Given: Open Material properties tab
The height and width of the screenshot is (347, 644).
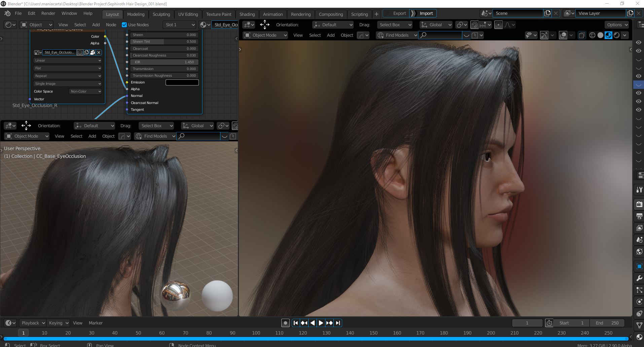Looking at the screenshot, I should [639, 337].
